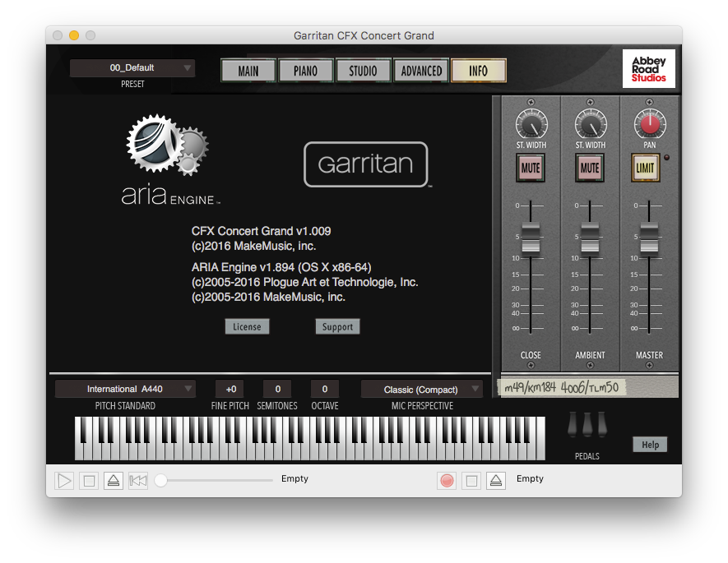Click the player's "Empty" status text
The height and width of the screenshot is (563, 728).
[x=294, y=478]
